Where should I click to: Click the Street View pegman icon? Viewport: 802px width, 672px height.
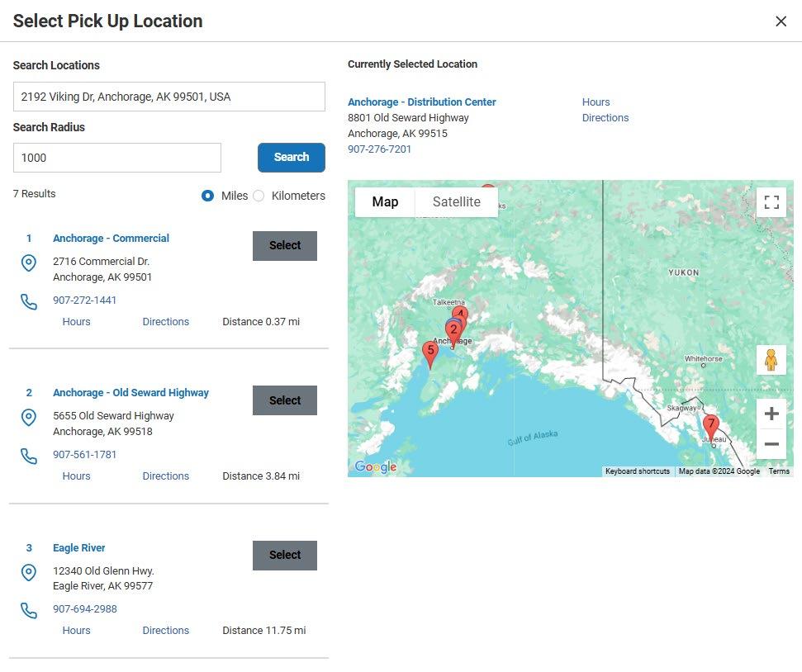771,360
